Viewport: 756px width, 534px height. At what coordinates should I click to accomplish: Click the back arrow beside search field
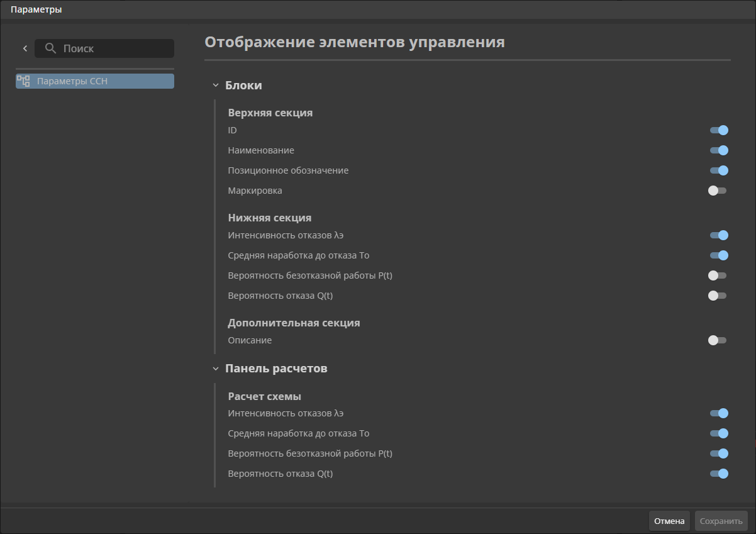tap(25, 48)
